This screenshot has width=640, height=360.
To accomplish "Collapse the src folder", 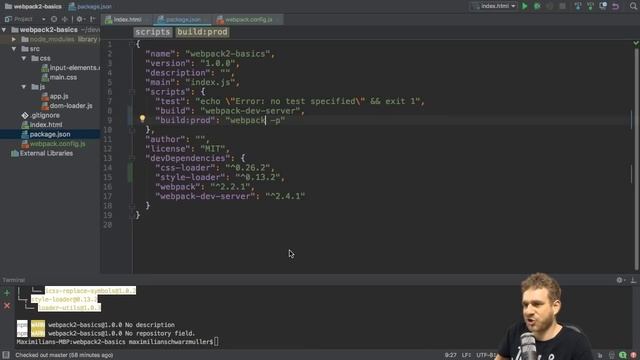I will click(14, 49).
